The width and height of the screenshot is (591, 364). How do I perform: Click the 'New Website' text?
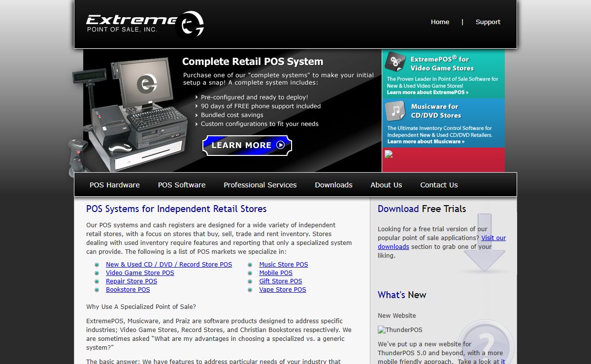click(x=397, y=316)
